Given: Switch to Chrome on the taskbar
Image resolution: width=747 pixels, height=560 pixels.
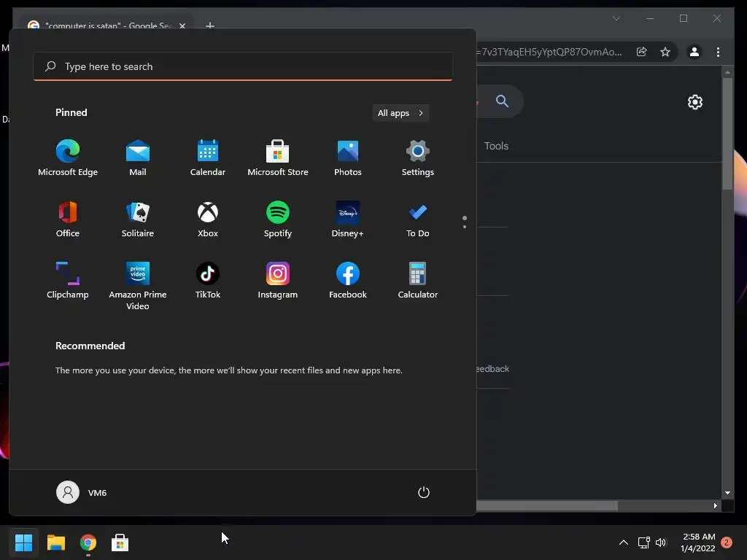Looking at the screenshot, I should tap(88, 542).
